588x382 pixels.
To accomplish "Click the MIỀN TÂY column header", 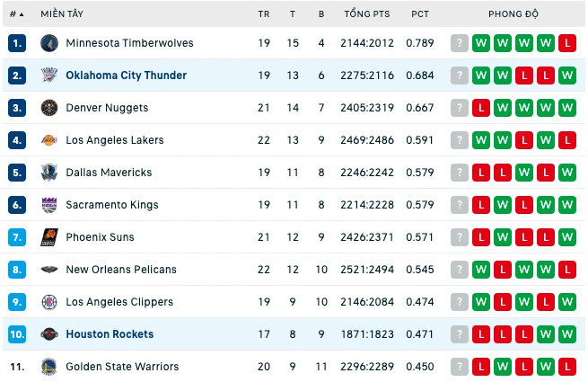I will (62, 14).
